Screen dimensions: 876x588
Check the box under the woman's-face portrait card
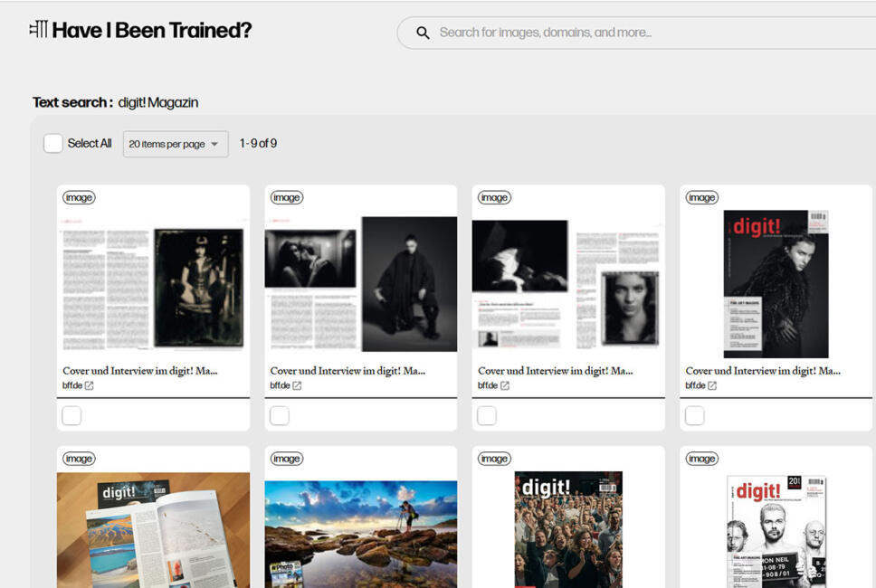coord(487,415)
